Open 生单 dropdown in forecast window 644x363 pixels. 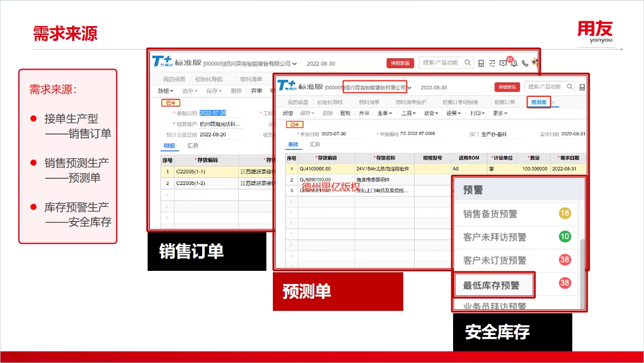point(385,113)
